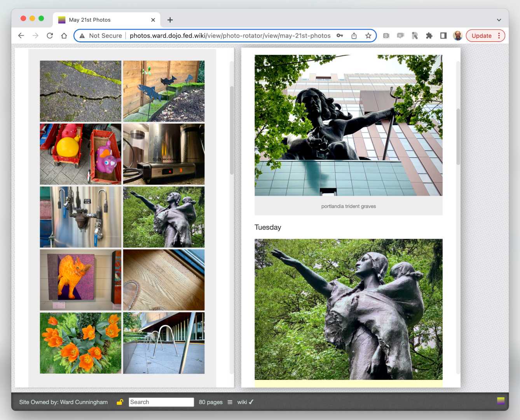Open a new browser tab
The width and height of the screenshot is (520, 420).
click(170, 20)
